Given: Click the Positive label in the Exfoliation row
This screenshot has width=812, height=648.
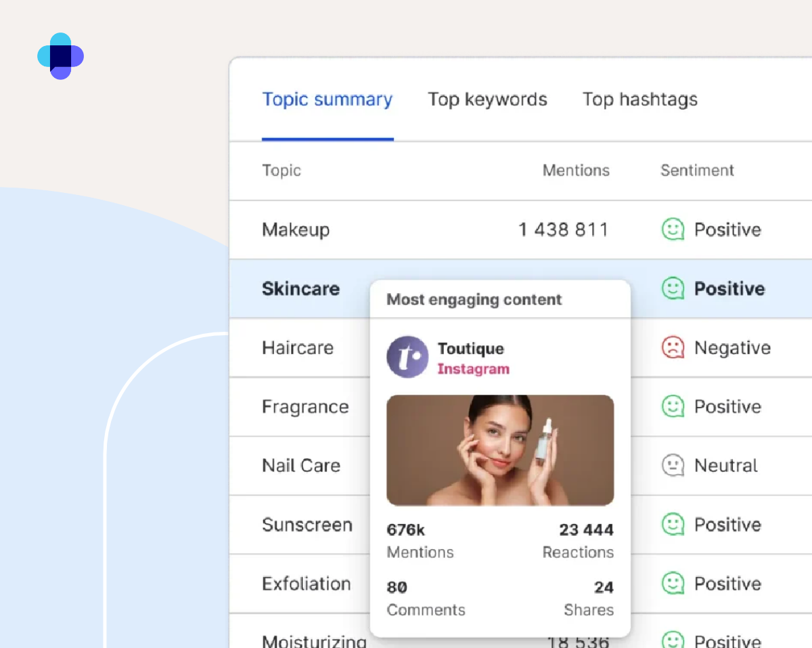Looking at the screenshot, I should [x=727, y=584].
